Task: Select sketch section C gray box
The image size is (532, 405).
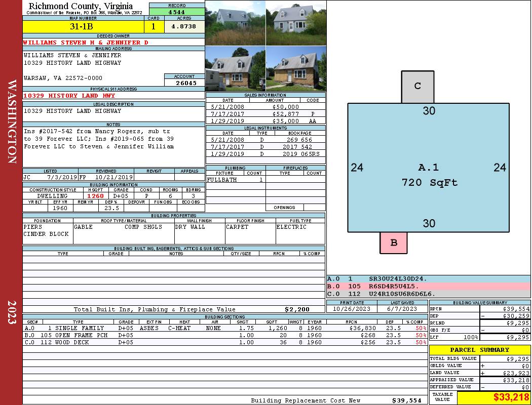Action: pos(417,87)
